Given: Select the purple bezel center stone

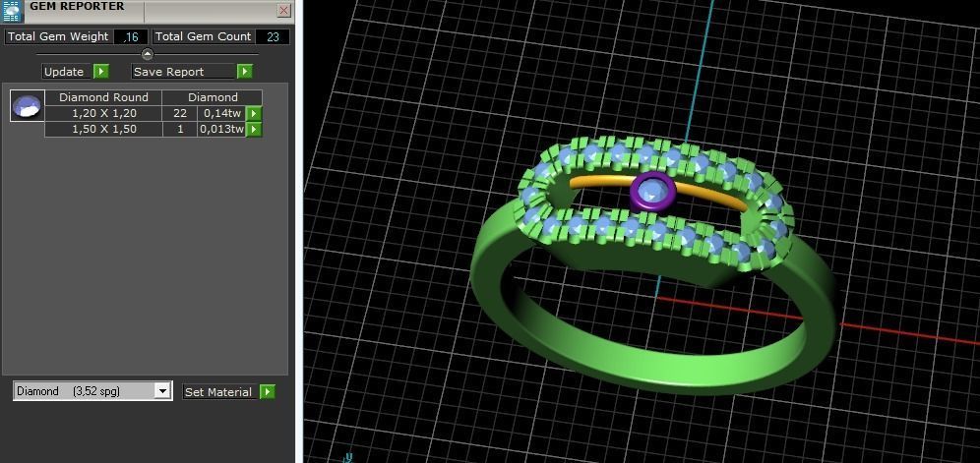Looking at the screenshot, I should (x=653, y=191).
